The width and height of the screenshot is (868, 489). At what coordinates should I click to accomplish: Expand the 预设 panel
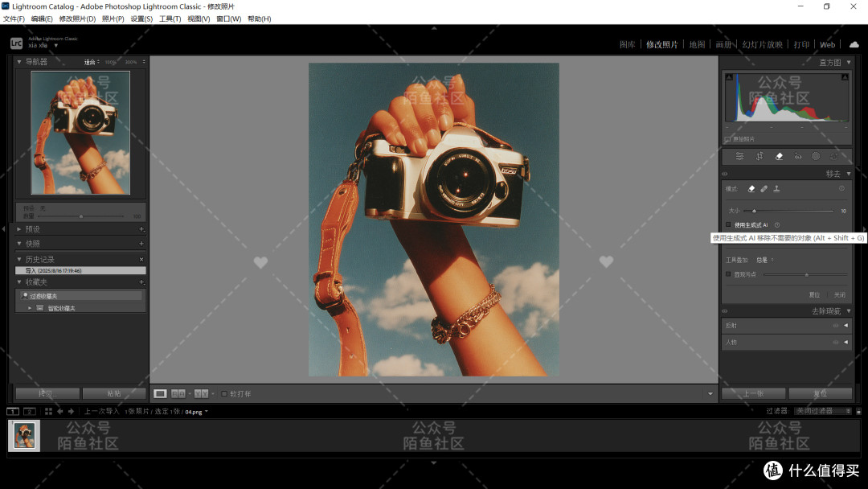pos(18,229)
